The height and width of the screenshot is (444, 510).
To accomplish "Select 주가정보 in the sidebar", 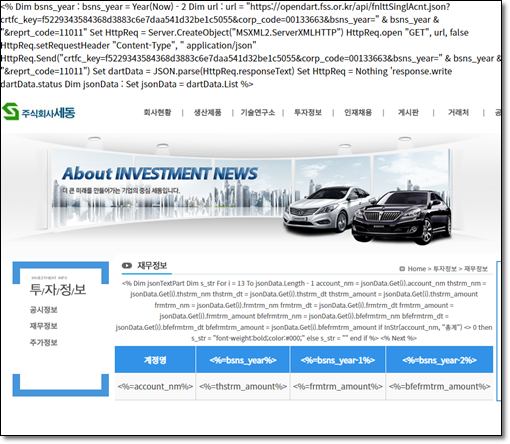I will coord(44,342).
